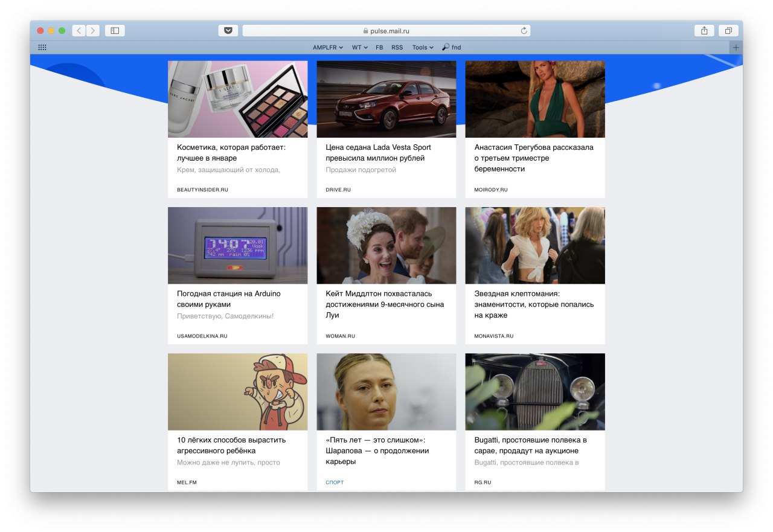Click the WOMAN.RU source label

(x=341, y=336)
